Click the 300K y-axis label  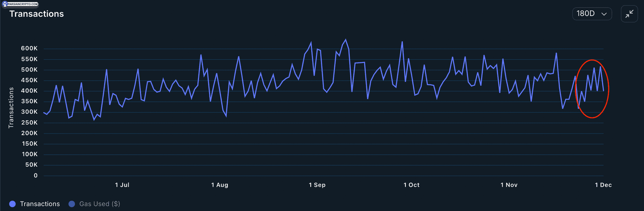point(29,112)
